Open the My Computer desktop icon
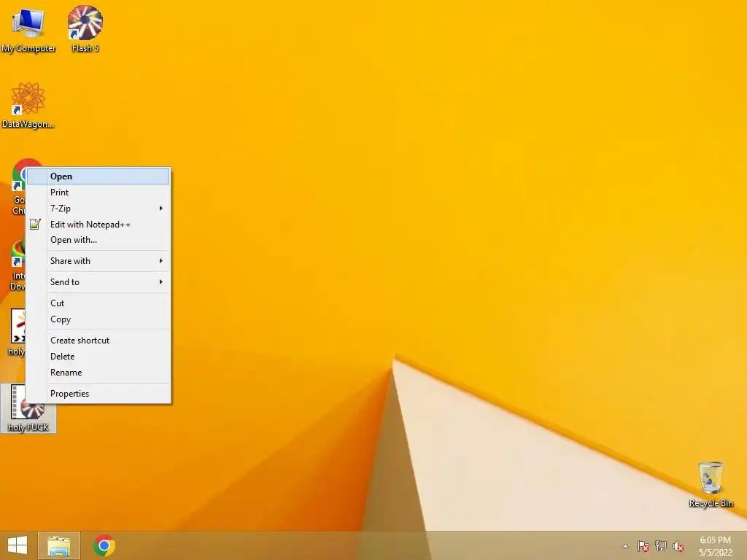The height and width of the screenshot is (560, 747). [28, 29]
